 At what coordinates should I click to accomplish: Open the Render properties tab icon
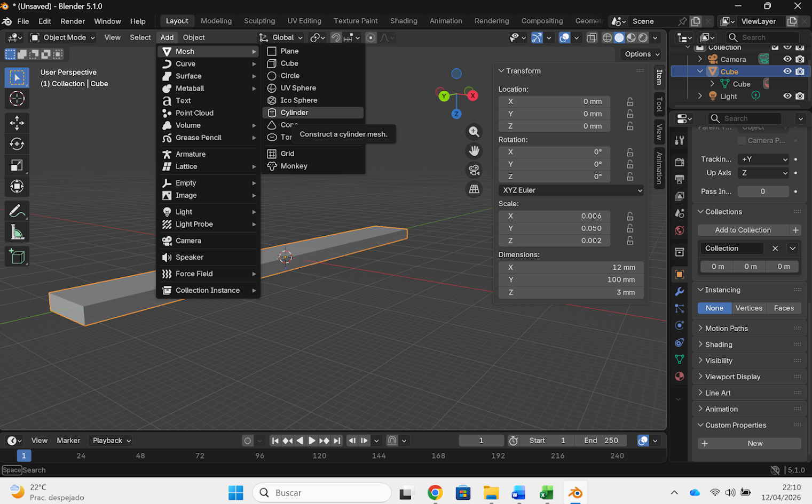click(x=680, y=162)
